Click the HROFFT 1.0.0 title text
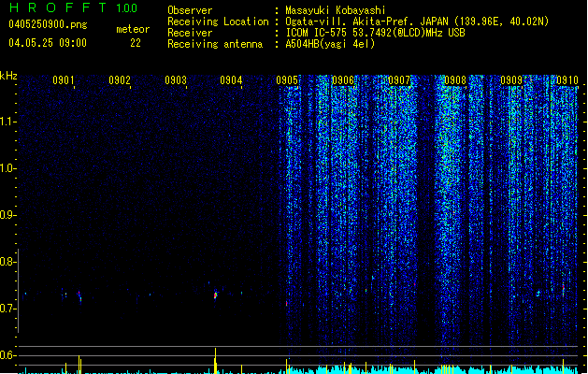The height and width of the screenshot is (374, 588). (74, 7)
